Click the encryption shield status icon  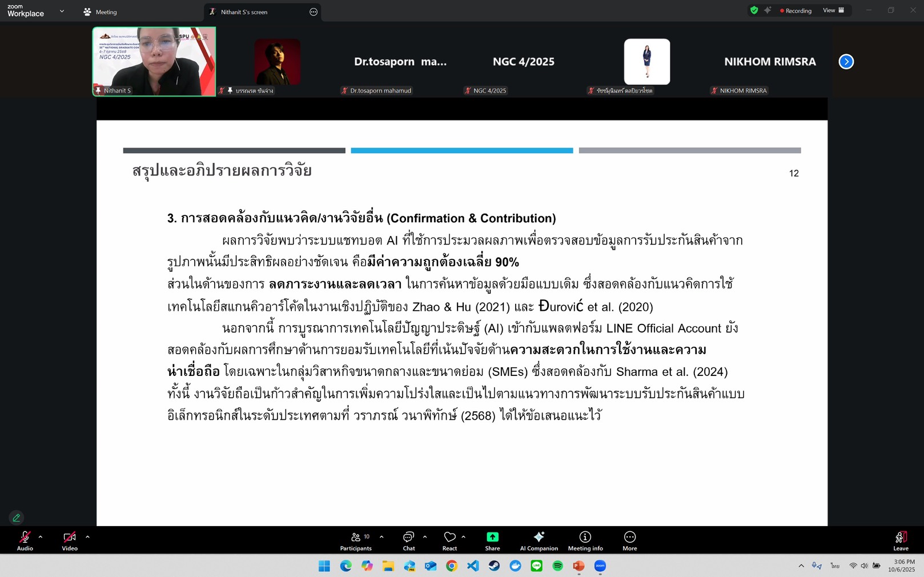click(754, 10)
